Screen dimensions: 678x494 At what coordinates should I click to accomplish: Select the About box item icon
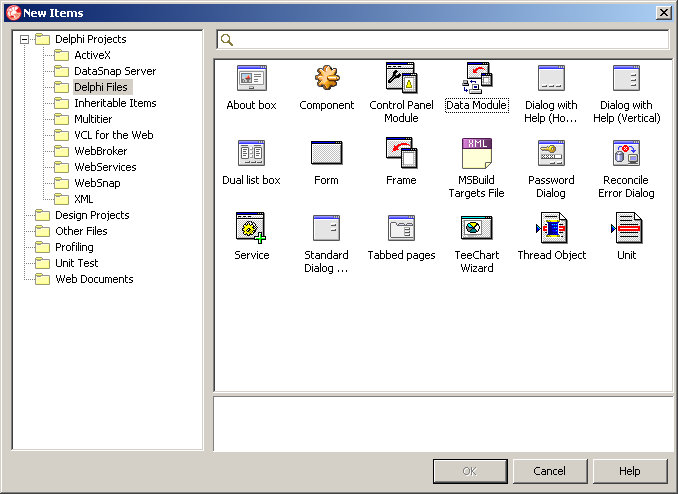click(x=251, y=78)
